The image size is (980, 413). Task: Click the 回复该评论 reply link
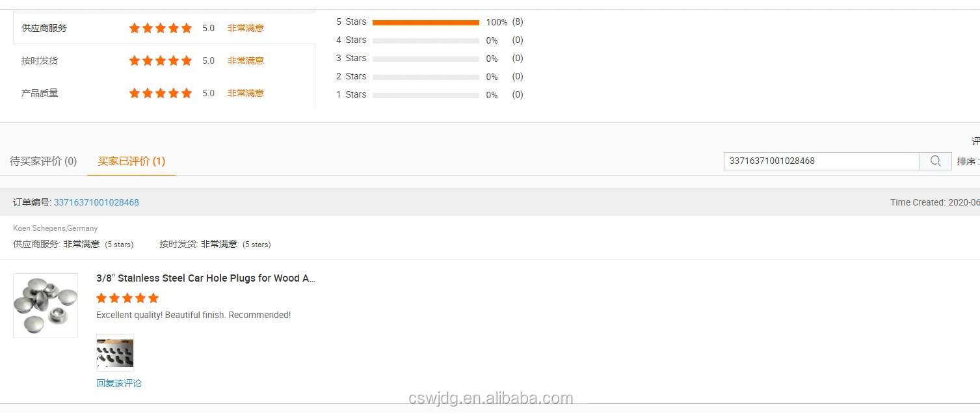(x=119, y=383)
